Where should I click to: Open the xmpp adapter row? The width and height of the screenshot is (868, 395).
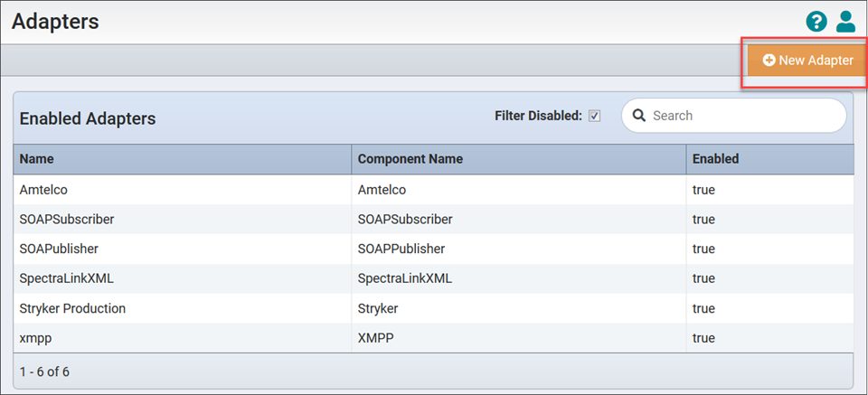tap(35, 338)
